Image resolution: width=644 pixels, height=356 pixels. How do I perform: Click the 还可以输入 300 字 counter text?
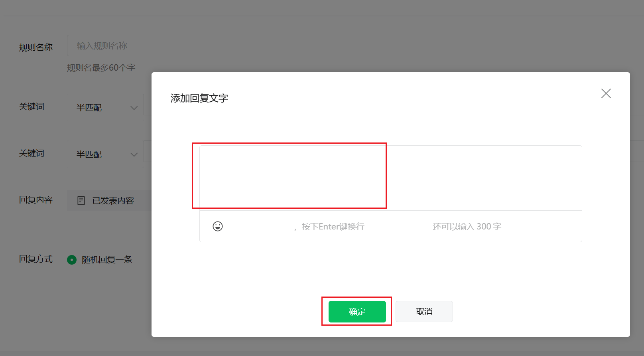point(467,227)
